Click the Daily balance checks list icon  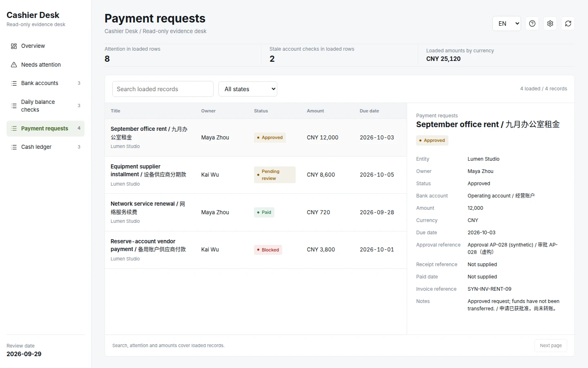tap(14, 106)
